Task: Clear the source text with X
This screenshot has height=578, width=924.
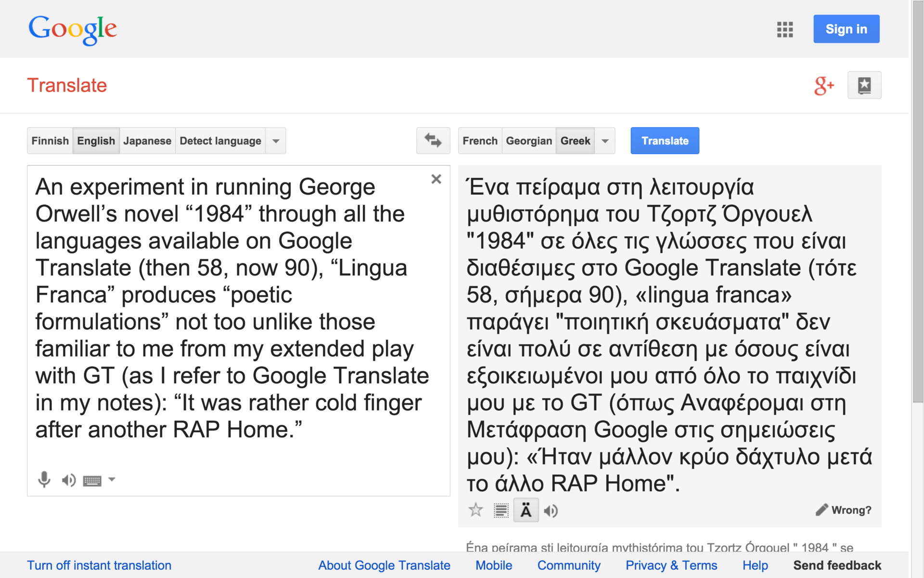Action: pyautogui.click(x=436, y=179)
